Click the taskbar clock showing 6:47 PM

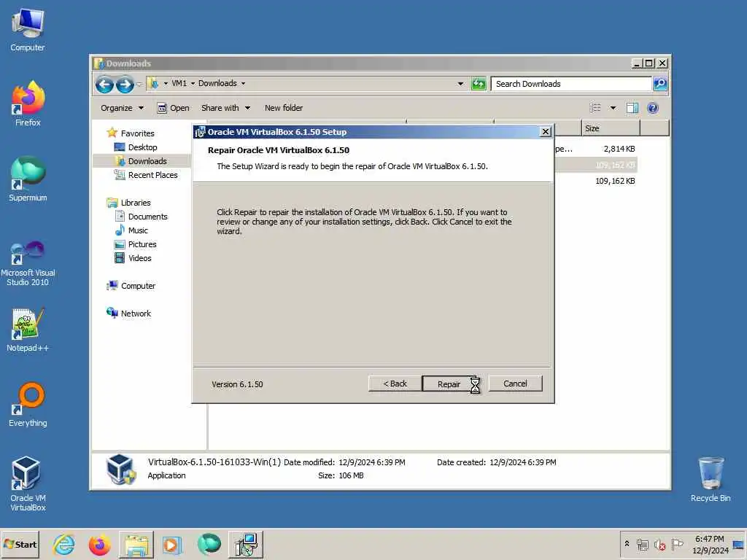(710, 544)
